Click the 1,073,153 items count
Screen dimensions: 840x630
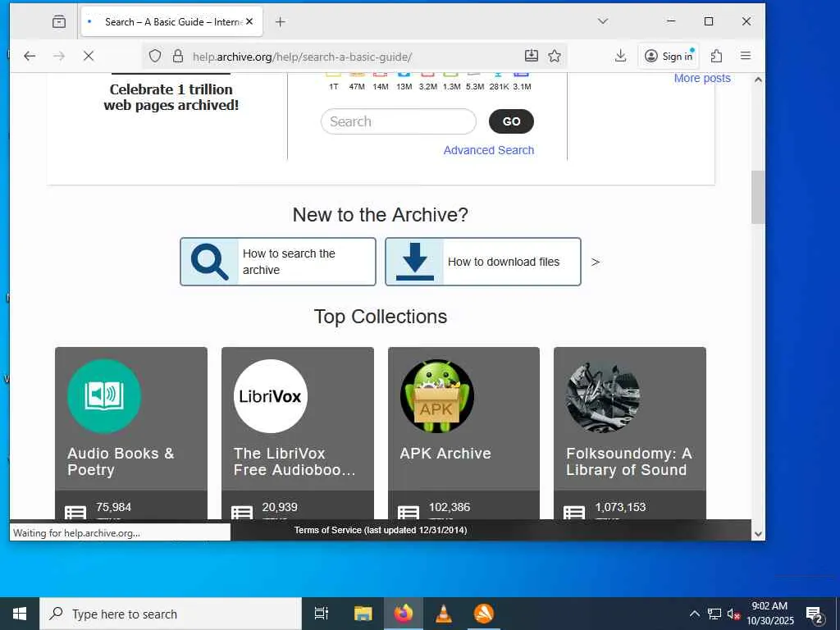tap(620, 507)
